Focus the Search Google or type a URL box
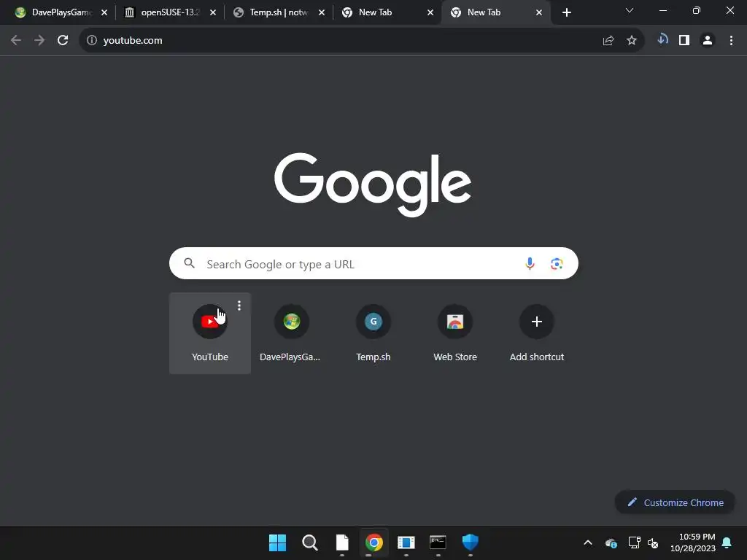 pos(373,263)
